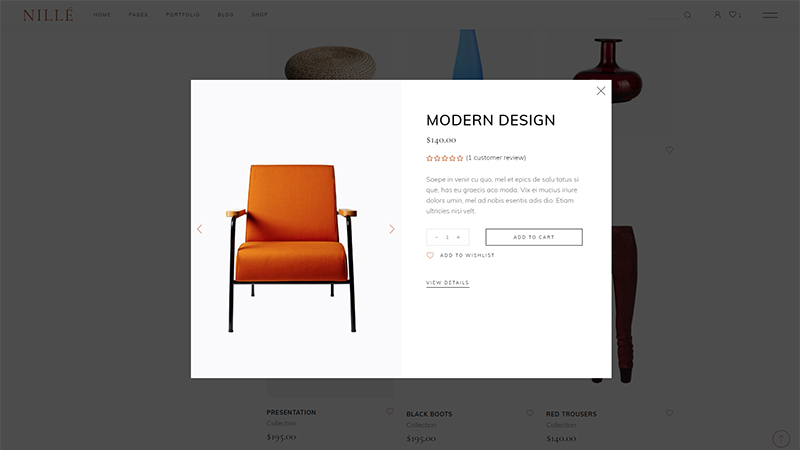The width and height of the screenshot is (800, 450).
Task: Click the Add to Cart button
Action: pyautogui.click(x=534, y=237)
